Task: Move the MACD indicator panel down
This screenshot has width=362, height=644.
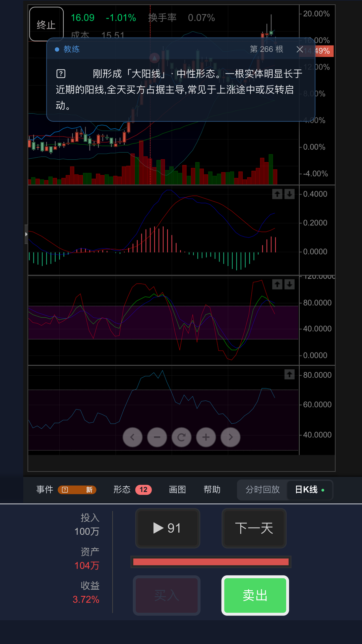Action: pyautogui.click(x=290, y=194)
